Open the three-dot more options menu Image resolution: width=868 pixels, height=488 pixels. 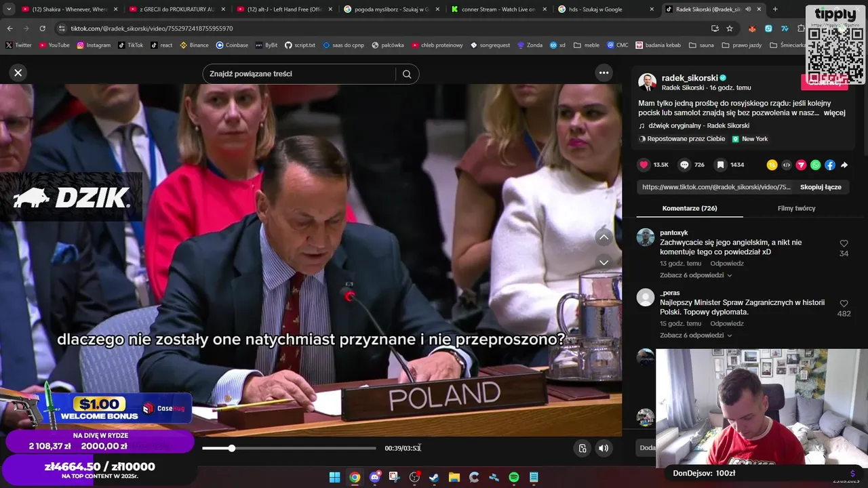click(x=604, y=73)
